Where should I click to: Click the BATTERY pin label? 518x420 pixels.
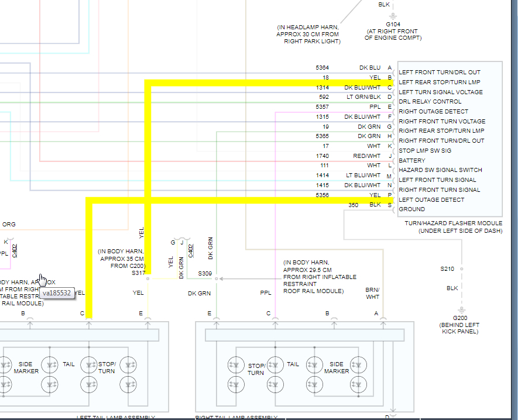point(412,160)
